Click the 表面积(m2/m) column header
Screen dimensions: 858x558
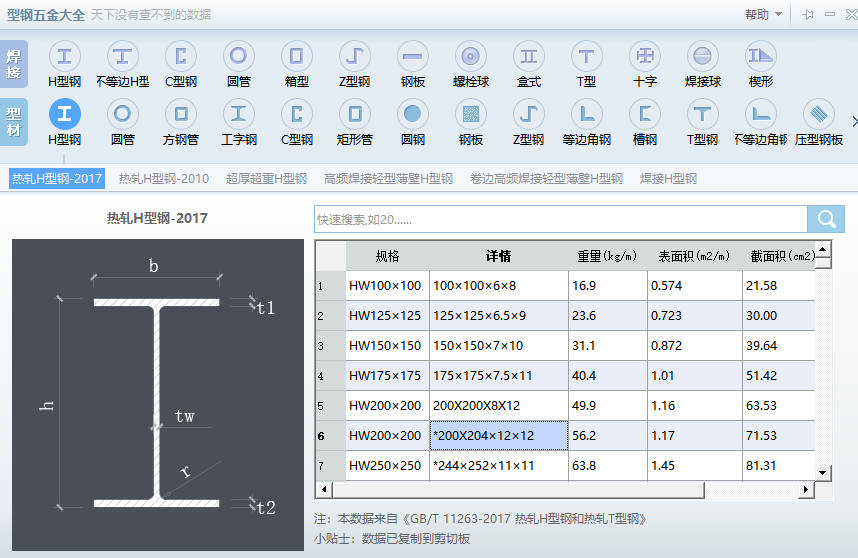pos(694,255)
